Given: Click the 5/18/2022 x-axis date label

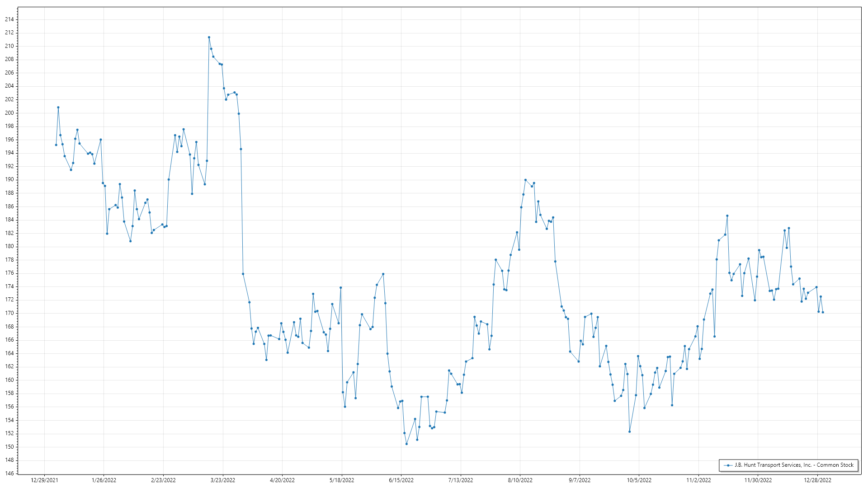Looking at the screenshot, I should [342, 480].
